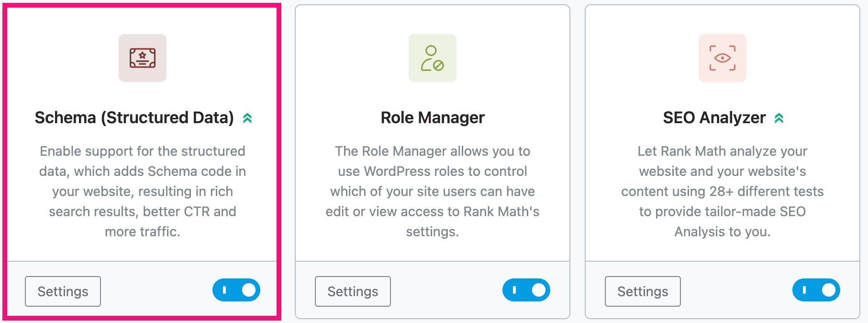This screenshot has height=323, width=868.
Task: Open Role Manager Settings
Action: pyautogui.click(x=353, y=291)
